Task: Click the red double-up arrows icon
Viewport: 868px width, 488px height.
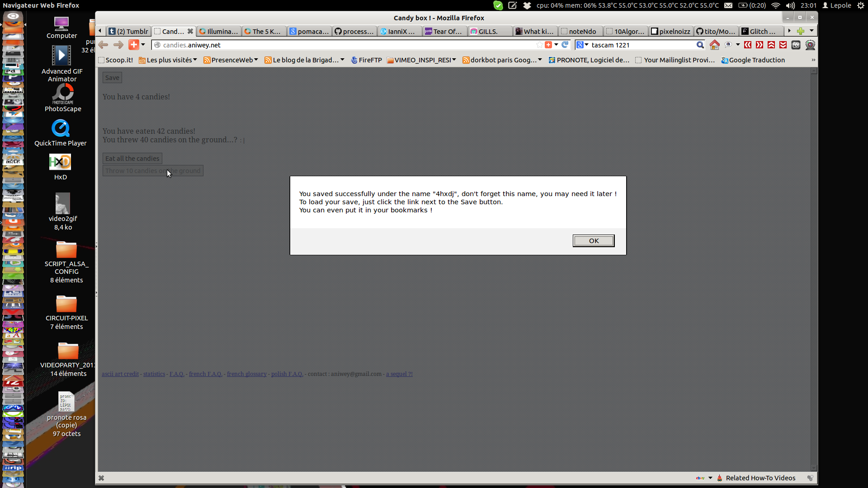Action: 771,45
